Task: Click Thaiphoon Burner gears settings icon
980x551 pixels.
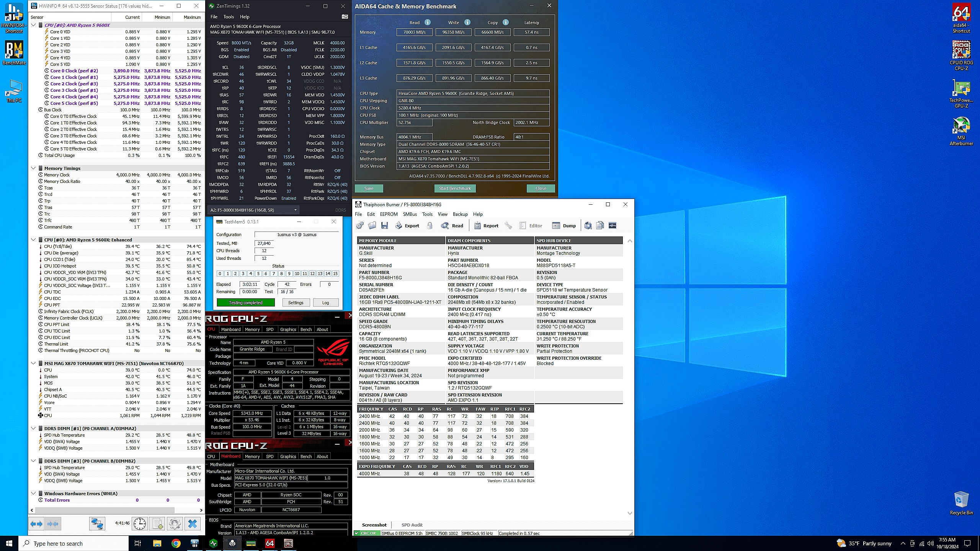Action: point(360,226)
